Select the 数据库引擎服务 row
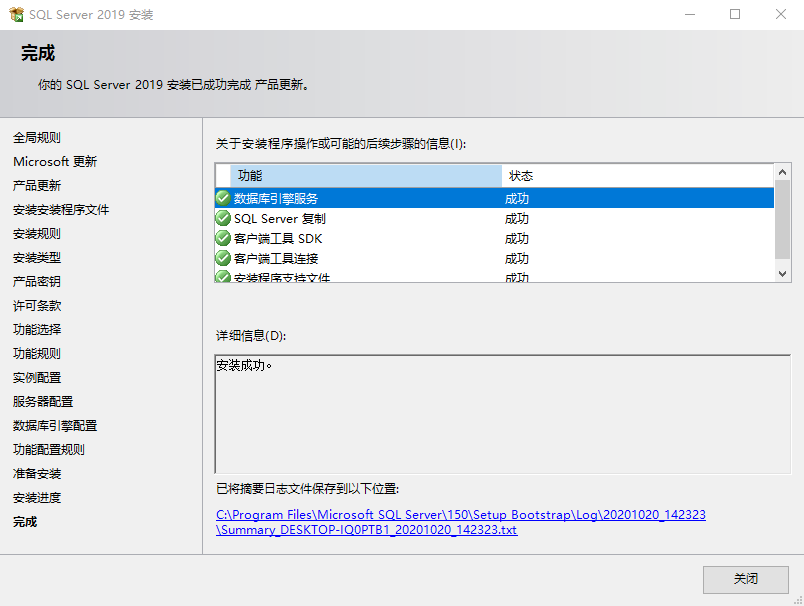The image size is (804, 606). click(494, 198)
